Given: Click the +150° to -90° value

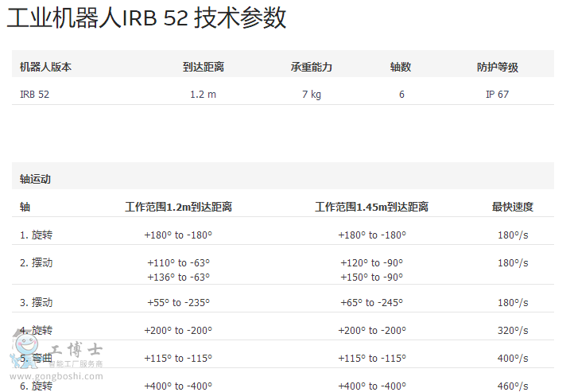Looking at the screenshot, I should point(371,277).
